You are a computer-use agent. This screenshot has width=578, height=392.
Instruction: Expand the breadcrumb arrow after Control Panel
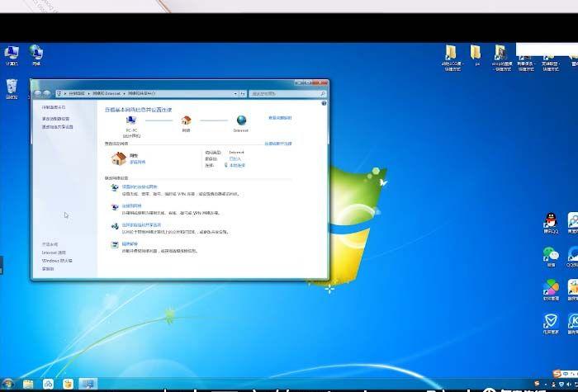(88, 93)
